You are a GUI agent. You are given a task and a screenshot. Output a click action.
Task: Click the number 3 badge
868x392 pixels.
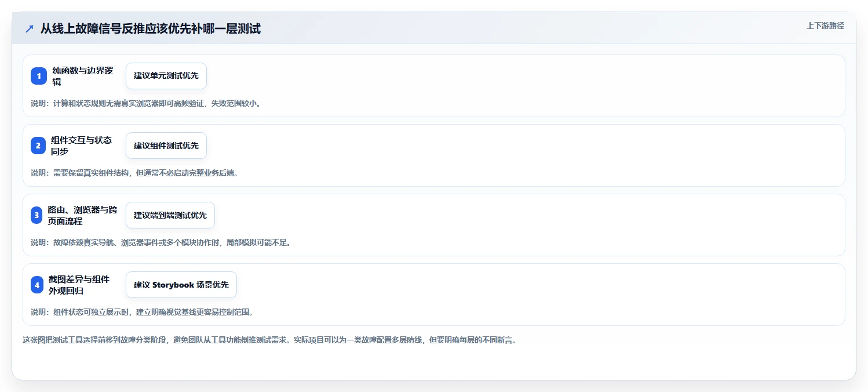[37, 215]
